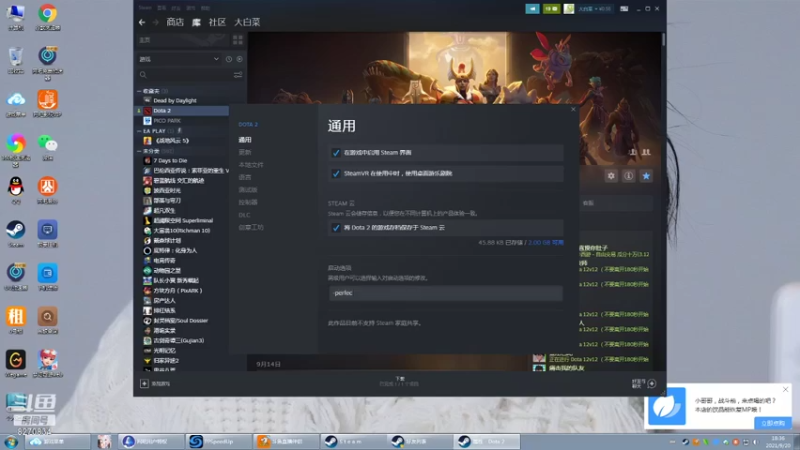Open the green friends notification button
The height and width of the screenshot is (450, 800).
click(x=552, y=9)
